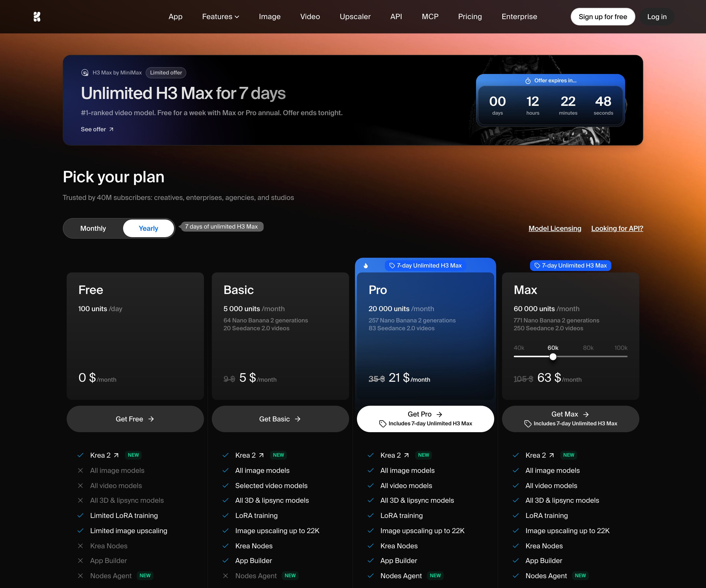
Task: Click "Pick your plan" heading
Action: click(x=114, y=177)
